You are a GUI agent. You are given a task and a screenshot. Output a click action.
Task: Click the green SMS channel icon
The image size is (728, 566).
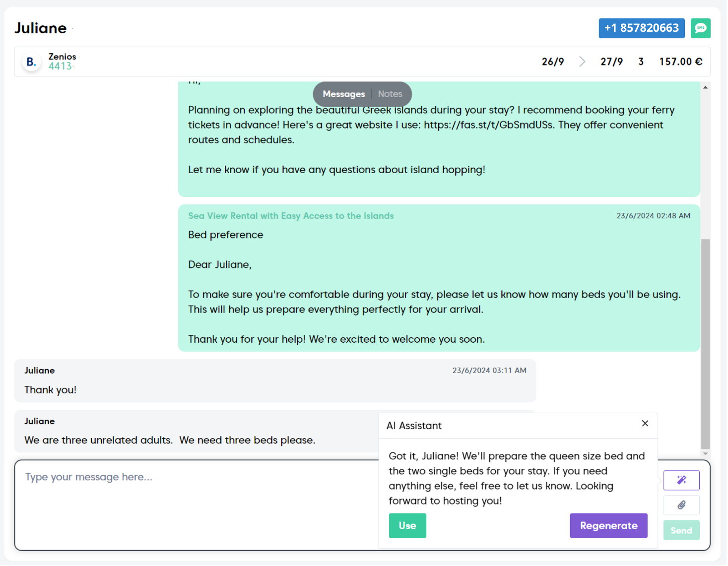point(701,28)
